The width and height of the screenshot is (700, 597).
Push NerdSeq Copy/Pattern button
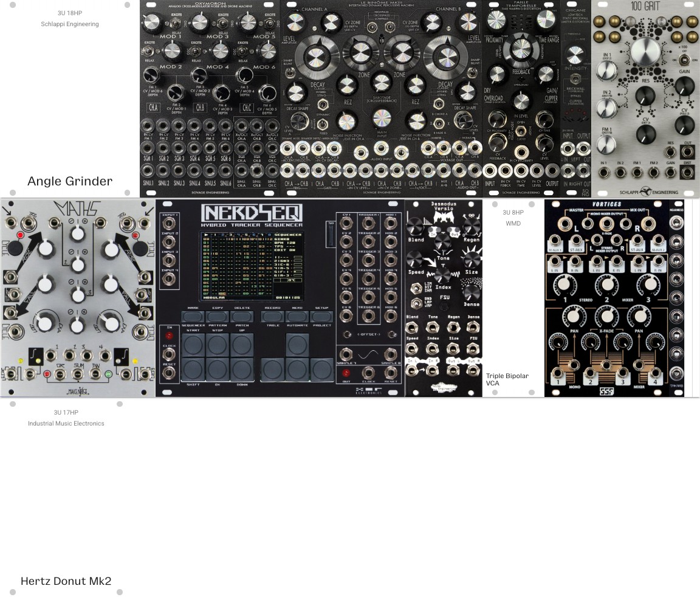coord(218,317)
